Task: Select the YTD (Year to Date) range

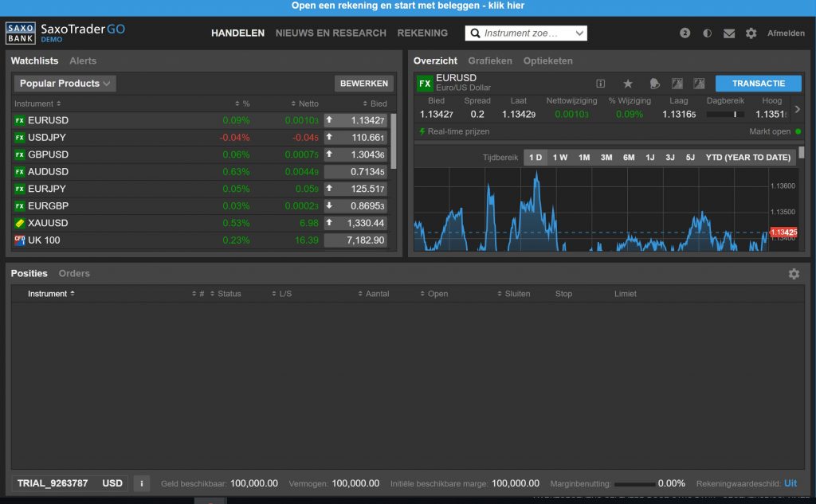Action: tap(747, 158)
